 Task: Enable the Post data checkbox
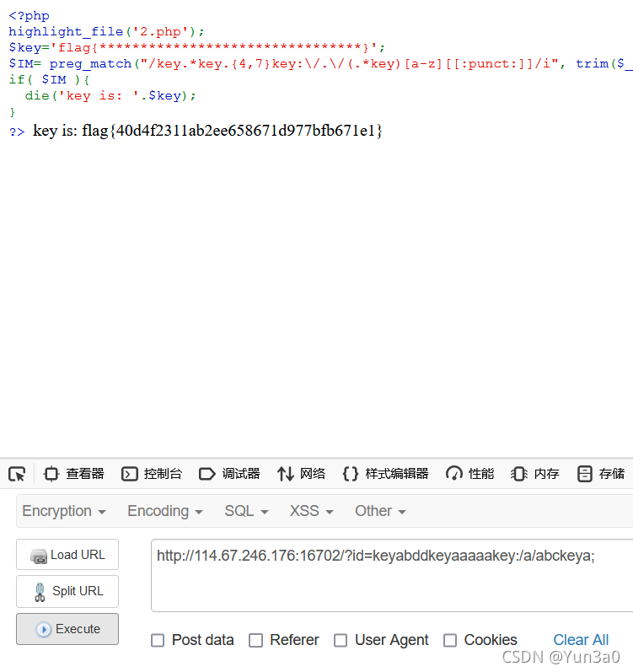pos(158,640)
